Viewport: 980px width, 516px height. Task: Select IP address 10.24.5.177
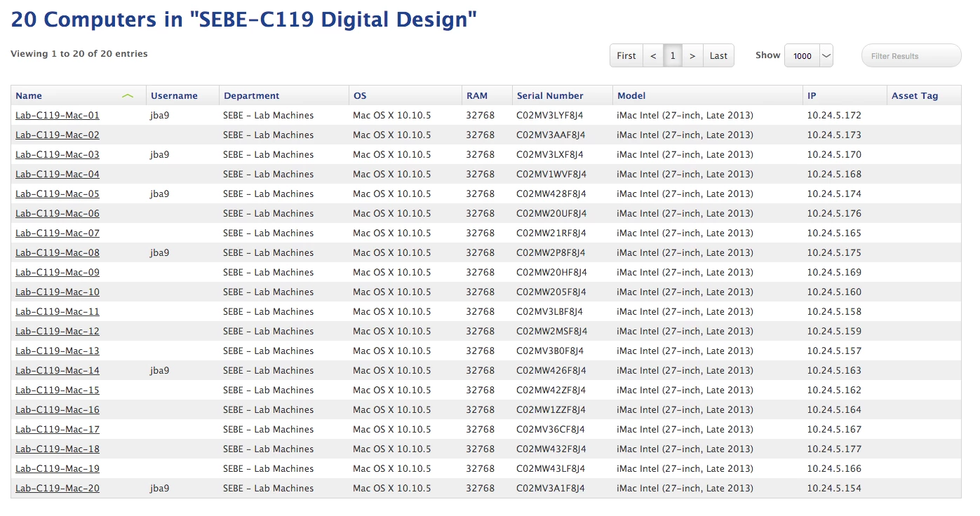pos(834,449)
